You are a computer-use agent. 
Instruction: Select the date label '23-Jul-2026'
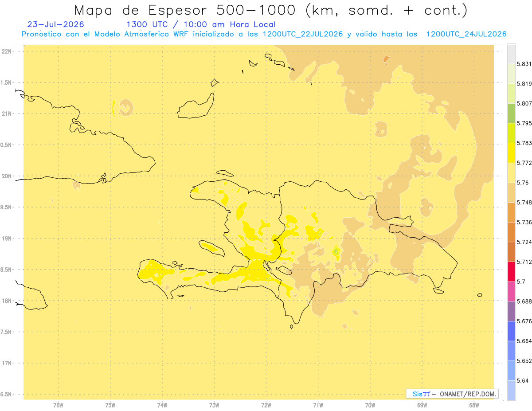[x=55, y=24]
